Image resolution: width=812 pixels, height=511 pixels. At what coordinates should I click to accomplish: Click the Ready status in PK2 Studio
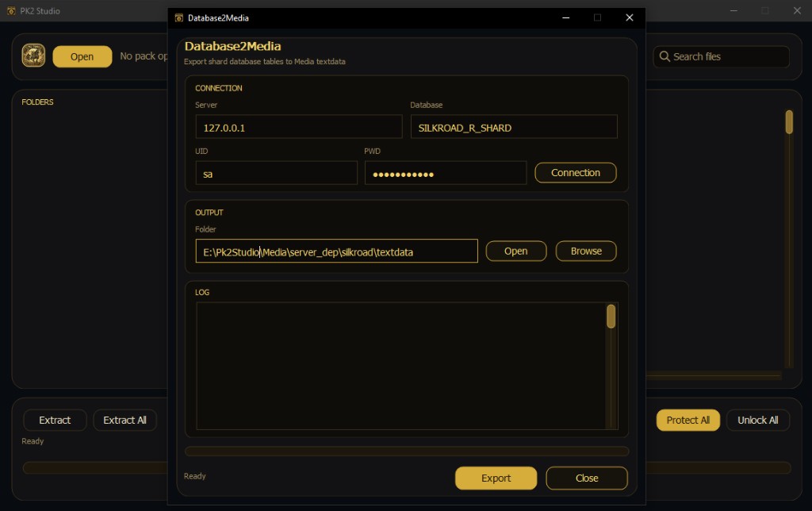[33, 441]
